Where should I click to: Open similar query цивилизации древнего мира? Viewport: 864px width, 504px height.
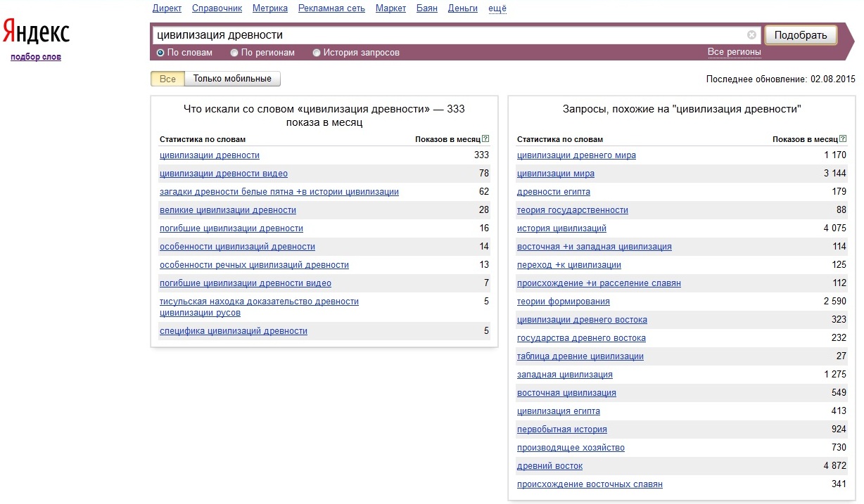(x=576, y=155)
